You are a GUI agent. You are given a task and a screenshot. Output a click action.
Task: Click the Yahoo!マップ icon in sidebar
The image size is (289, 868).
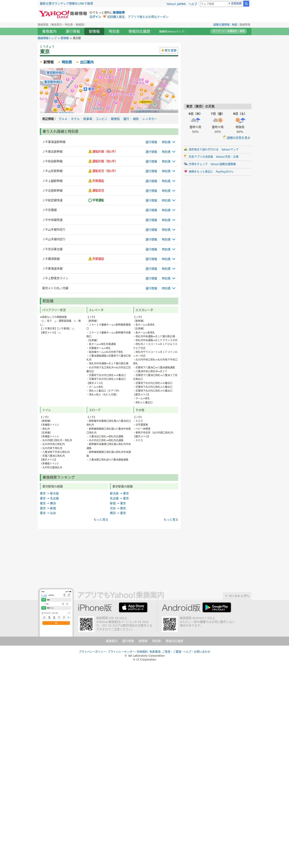coord(185,149)
